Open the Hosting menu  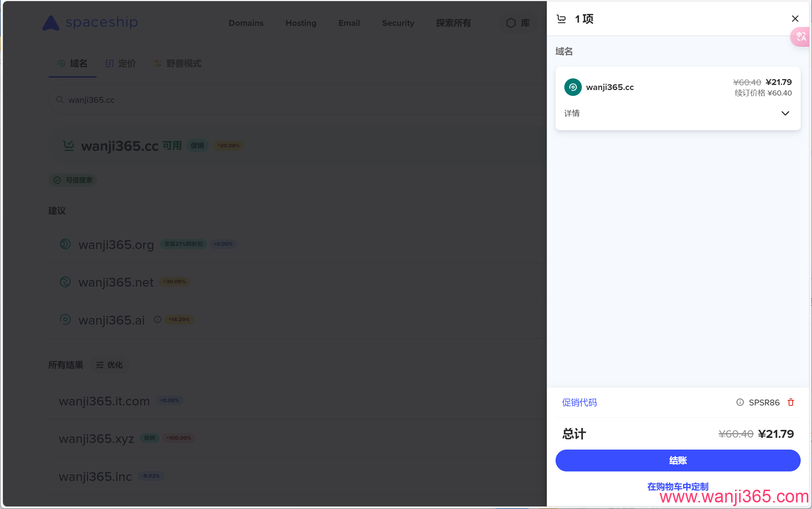tap(301, 23)
